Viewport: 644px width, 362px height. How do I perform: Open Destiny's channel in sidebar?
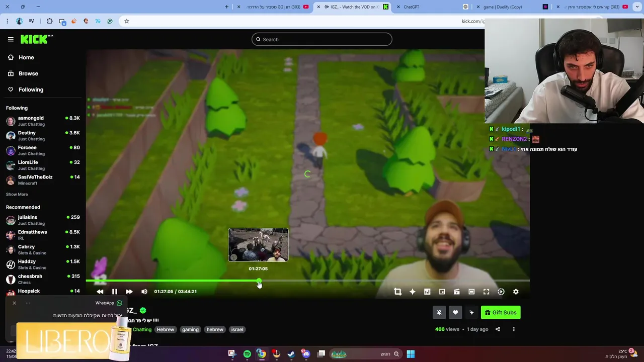[x=43, y=136]
